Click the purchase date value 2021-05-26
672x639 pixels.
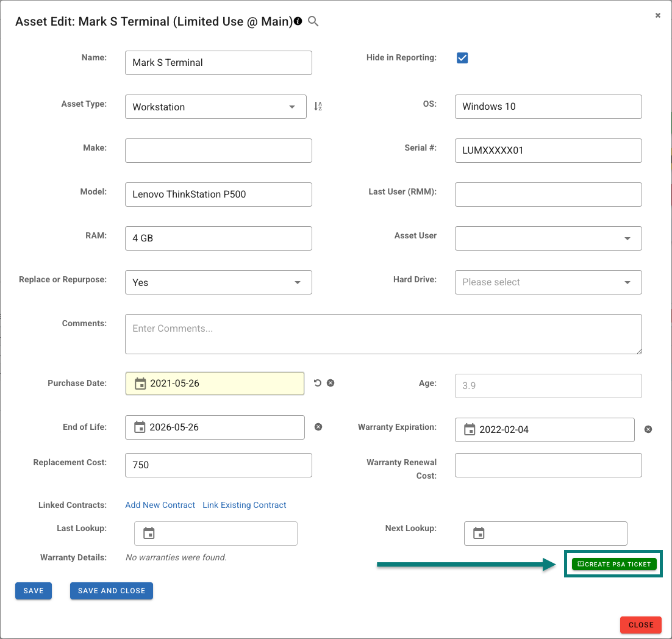click(174, 384)
